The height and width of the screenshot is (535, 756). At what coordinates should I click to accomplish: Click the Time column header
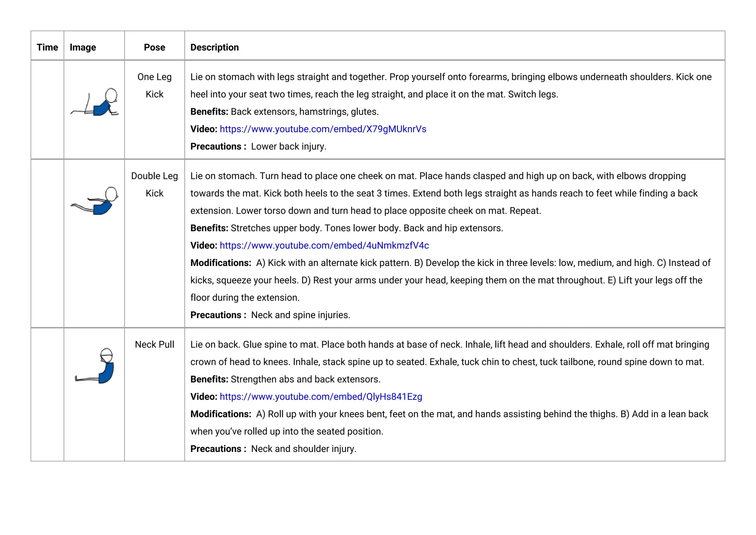coord(47,47)
